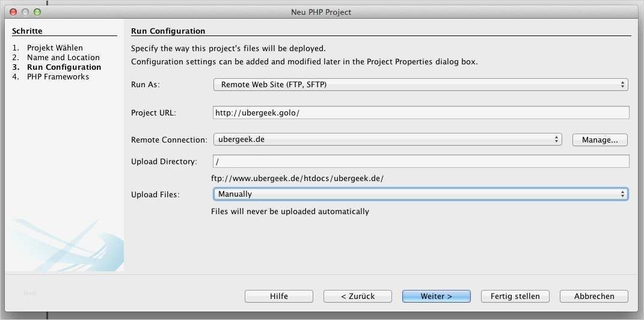Screen dimensions: 644x320
Task: Expand the Remote Connection dropdown
Action: (387, 140)
